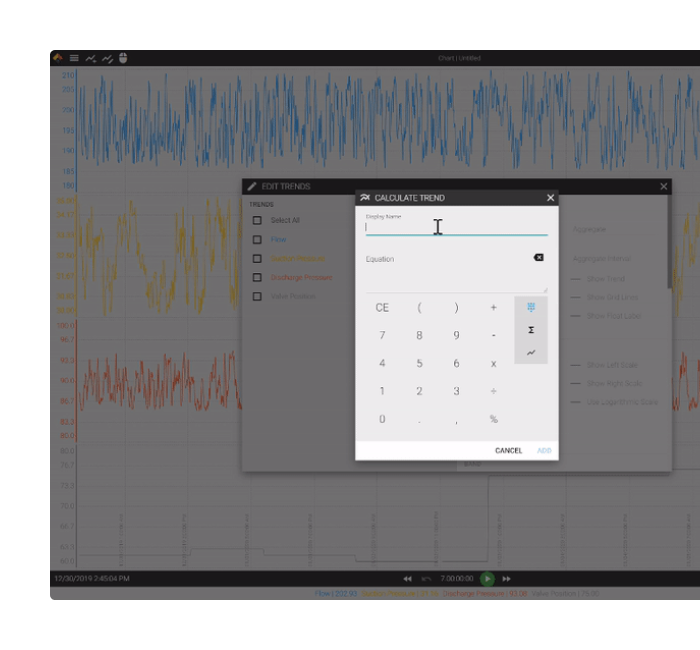Open the hamburger menu in top toolbar

[x=74, y=58]
